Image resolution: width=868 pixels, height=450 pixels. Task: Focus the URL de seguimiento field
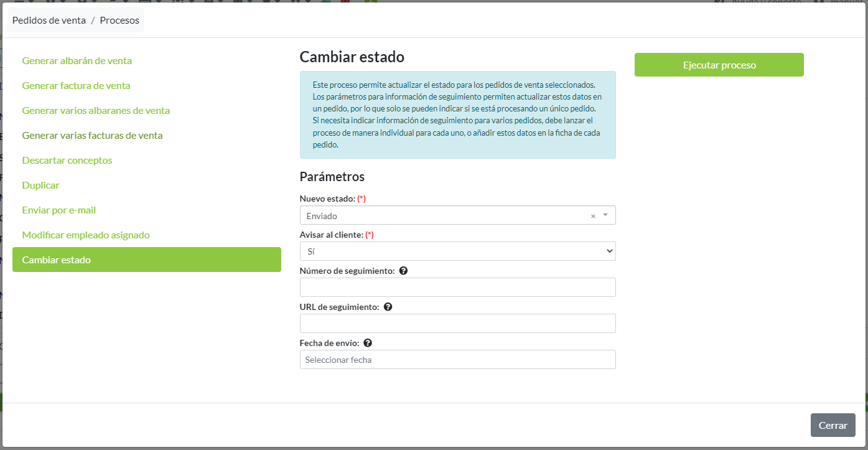(x=457, y=324)
